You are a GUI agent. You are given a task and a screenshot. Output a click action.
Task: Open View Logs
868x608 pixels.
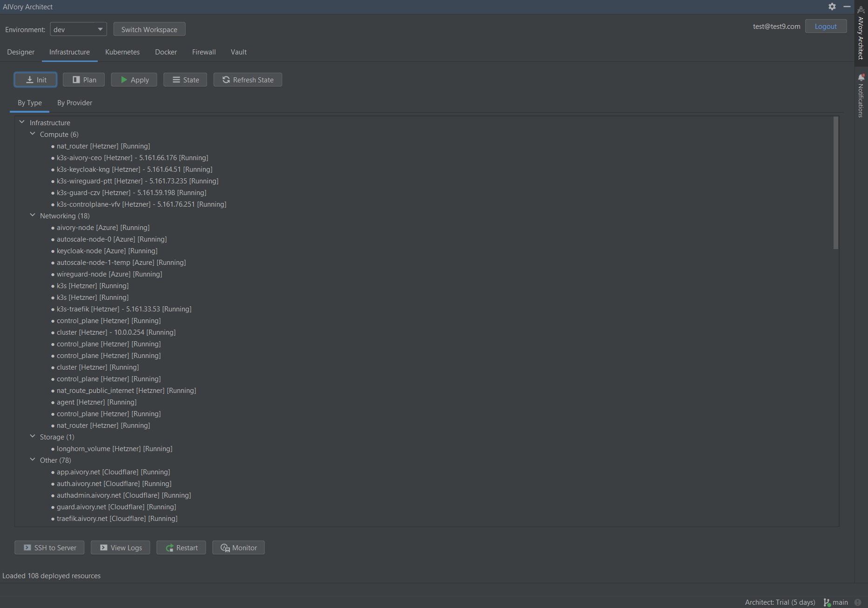pos(121,547)
